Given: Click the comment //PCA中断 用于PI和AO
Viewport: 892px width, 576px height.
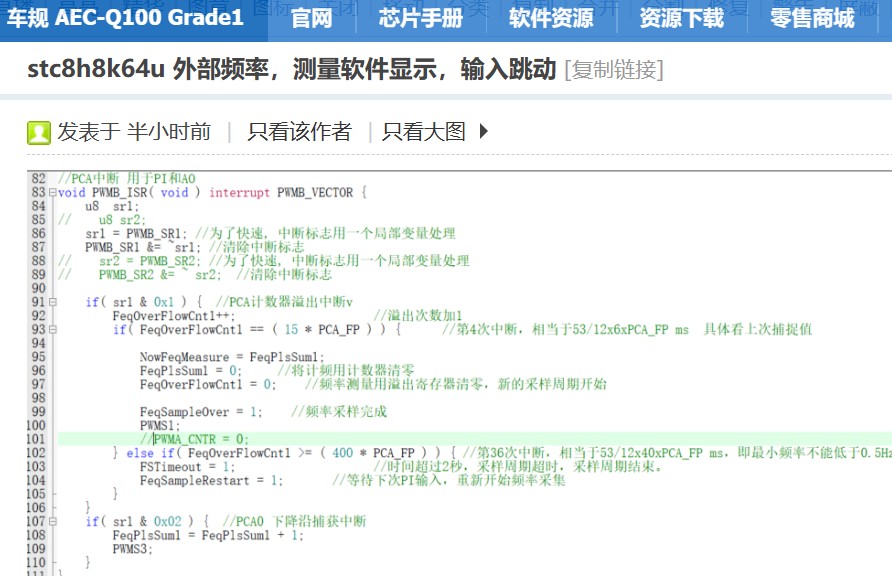Looking at the screenshot, I should click(126, 179).
